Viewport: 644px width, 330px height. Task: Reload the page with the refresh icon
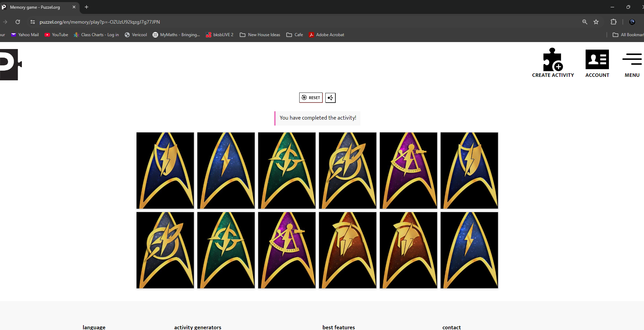[x=18, y=22]
